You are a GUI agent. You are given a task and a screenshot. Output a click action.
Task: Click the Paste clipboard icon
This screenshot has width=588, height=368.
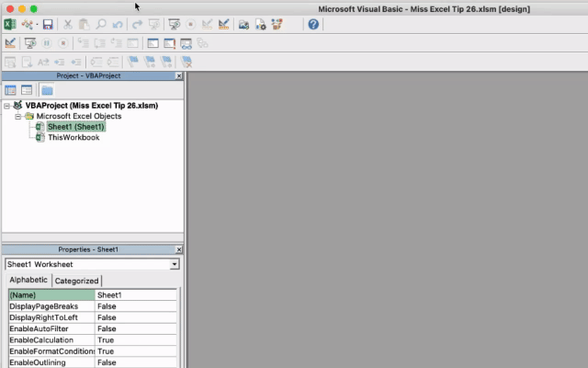coord(84,25)
